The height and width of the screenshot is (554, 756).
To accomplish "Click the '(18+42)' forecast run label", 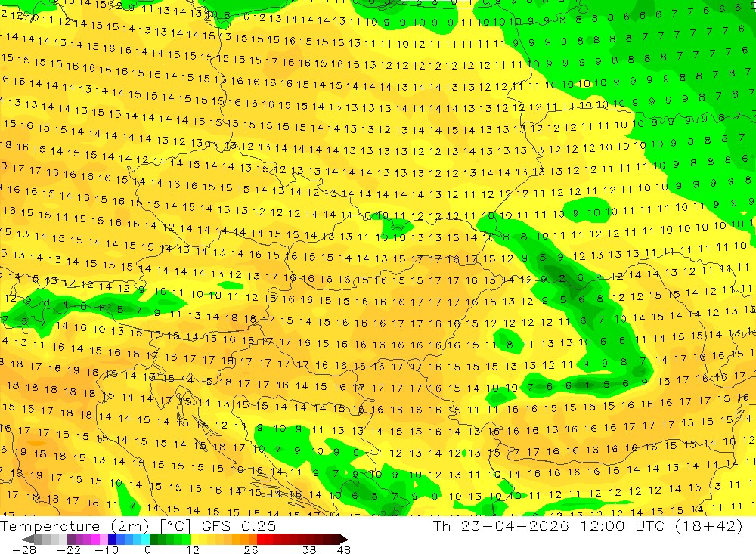I will 709,525.
